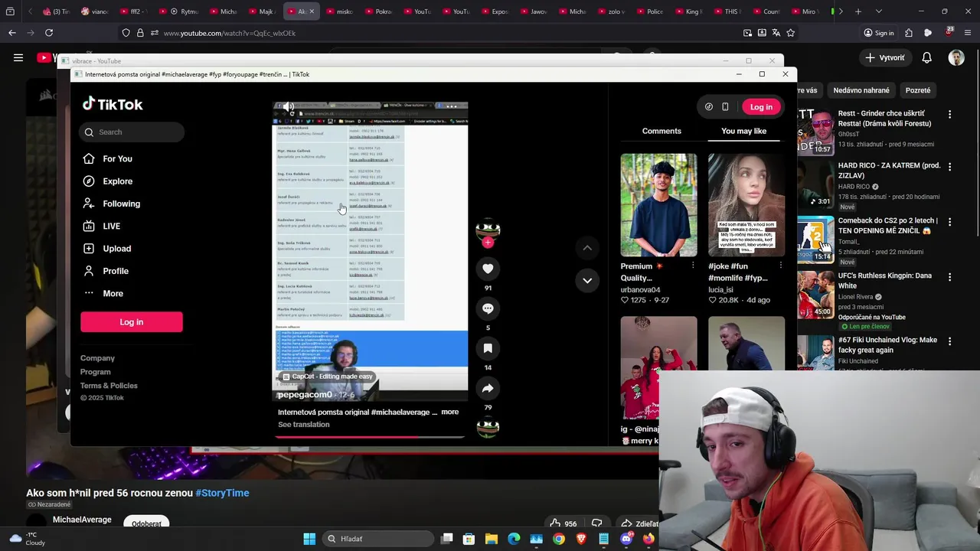Click See translation under the caption

coord(303,425)
